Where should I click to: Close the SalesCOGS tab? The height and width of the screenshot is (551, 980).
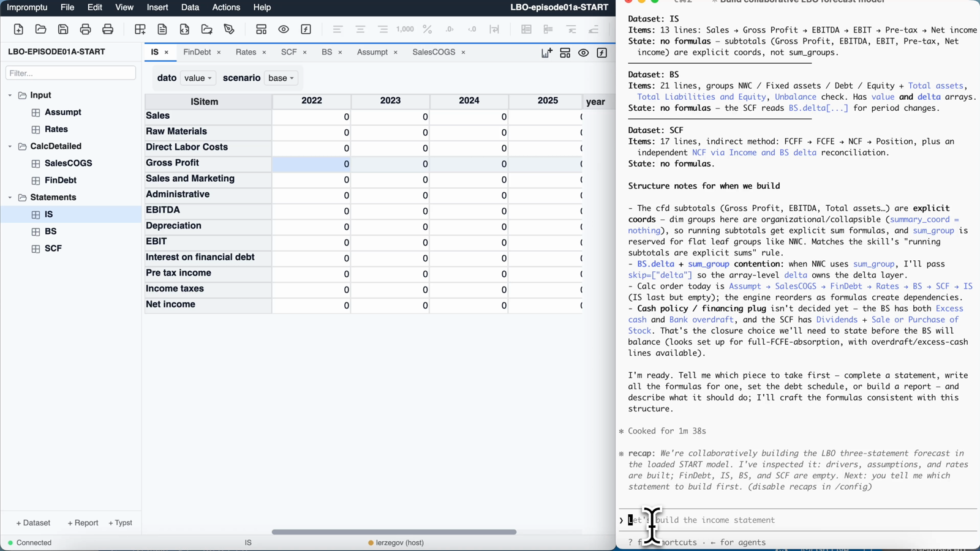(x=463, y=53)
